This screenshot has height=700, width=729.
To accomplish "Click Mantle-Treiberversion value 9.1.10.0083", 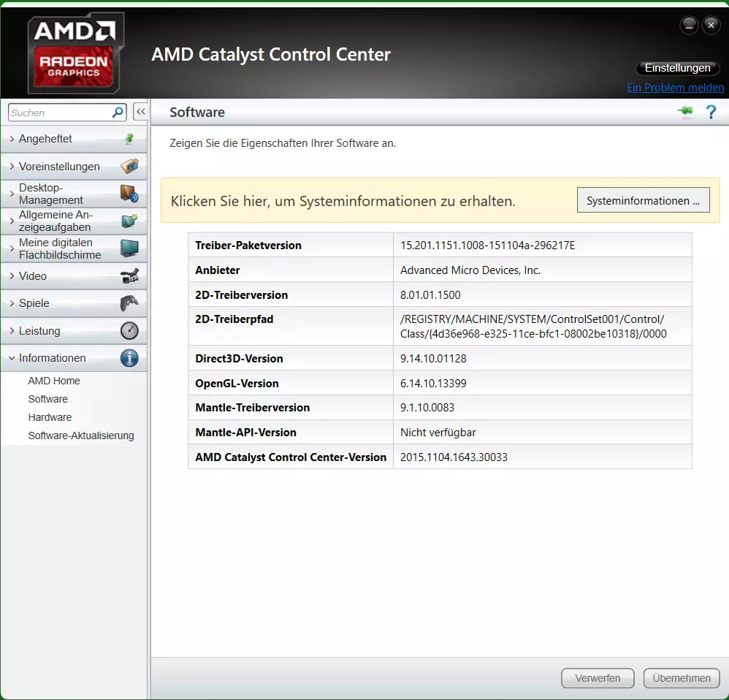I will coord(427,408).
